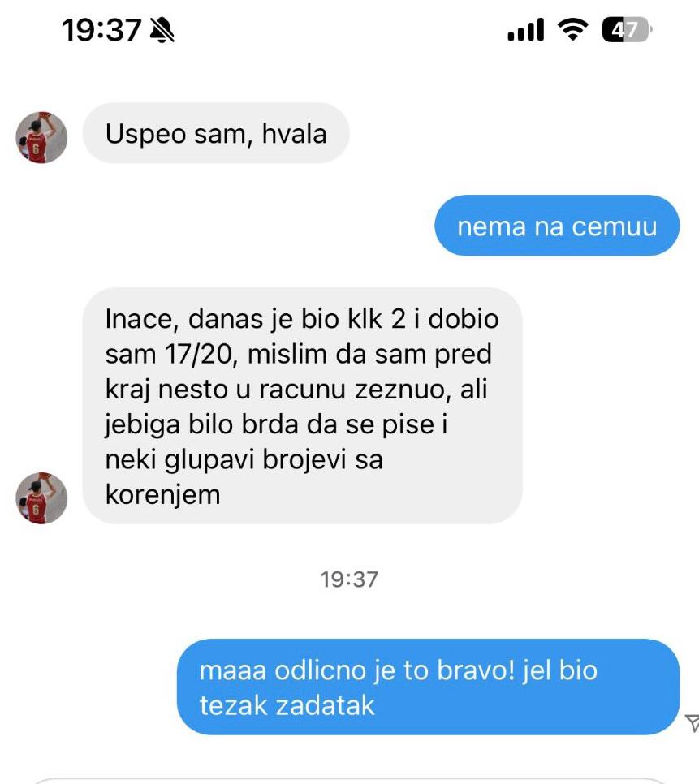699x784 pixels.
Task: Tap the Wi-Fi status icon
Action: point(573,29)
